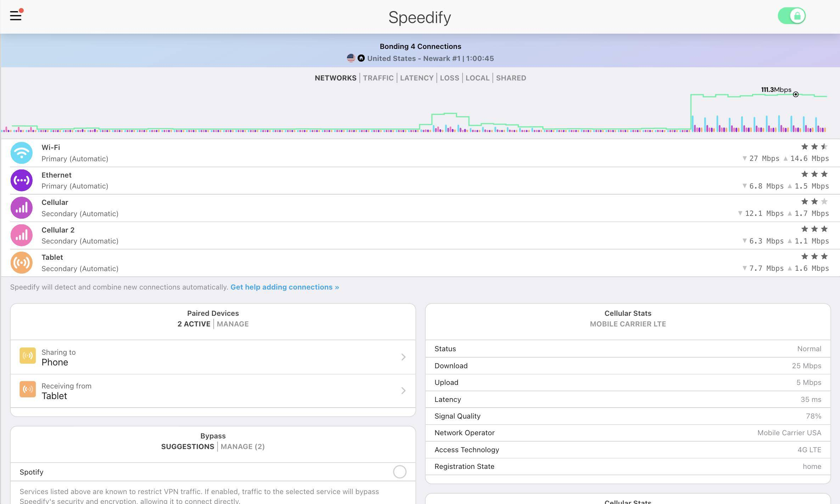Enable the Spotify bypass radio button
This screenshot has height=504, width=840.
pos(399,472)
